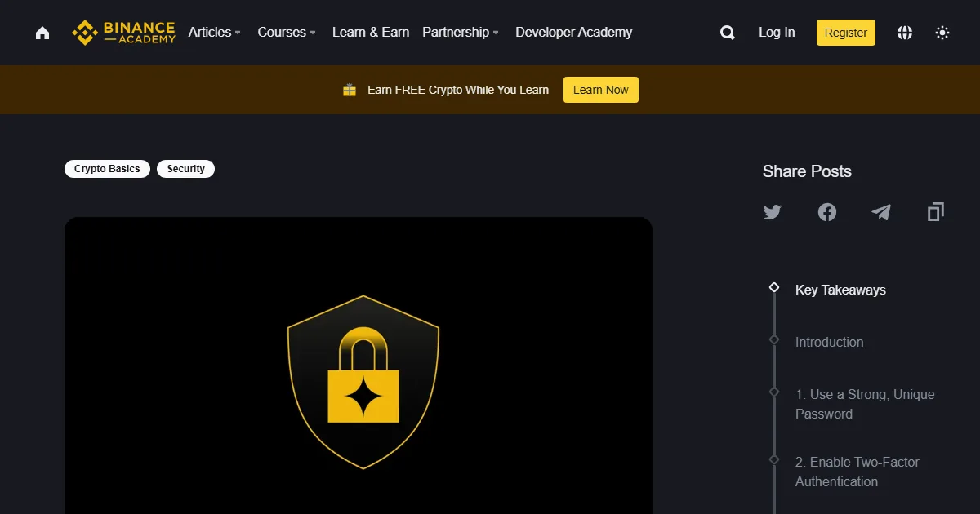Expand the Courses dropdown
This screenshot has height=514, width=980.
coord(287,33)
